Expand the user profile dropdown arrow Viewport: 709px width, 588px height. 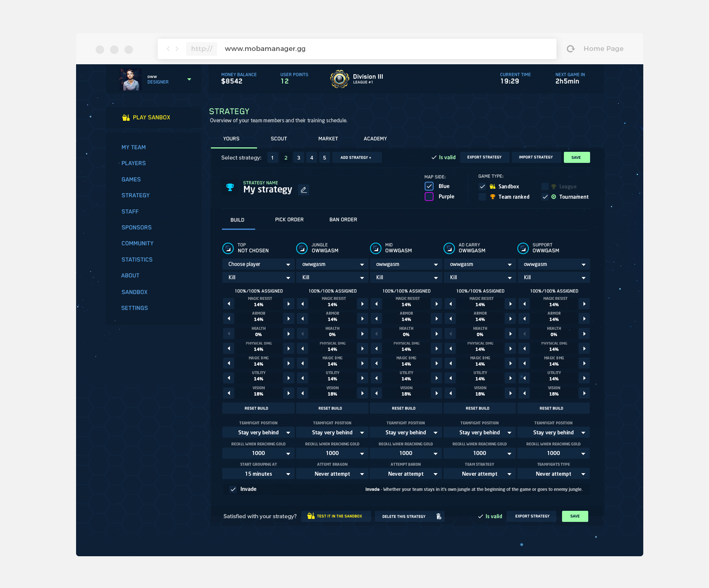[x=189, y=79]
